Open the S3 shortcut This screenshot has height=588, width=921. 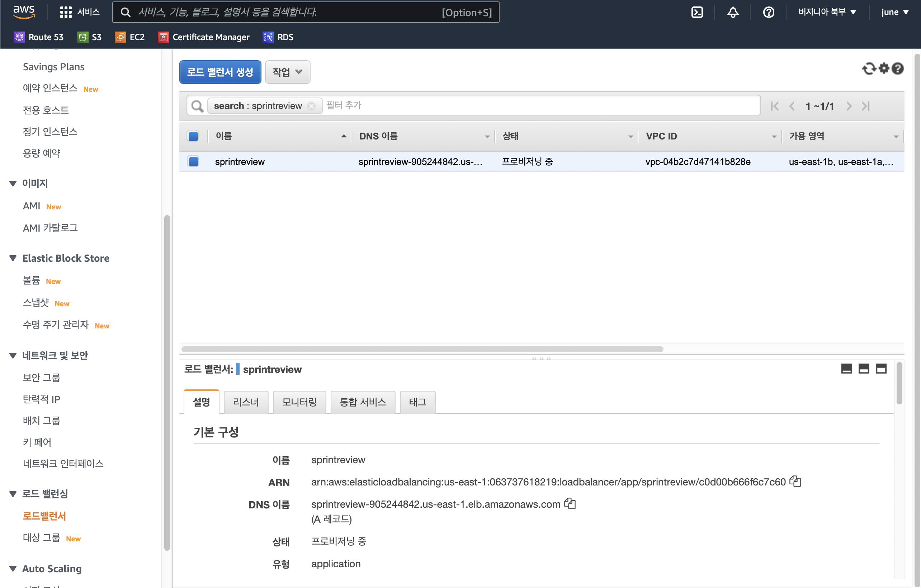pyautogui.click(x=90, y=37)
